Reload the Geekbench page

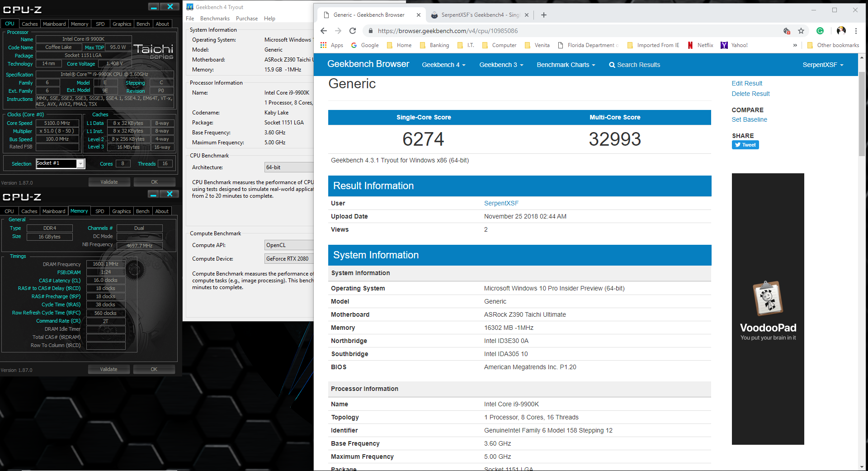pyautogui.click(x=353, y=31)
